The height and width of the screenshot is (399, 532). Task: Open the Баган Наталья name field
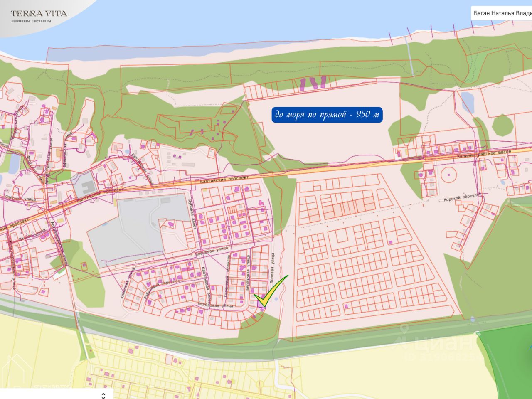pos(502,13)
